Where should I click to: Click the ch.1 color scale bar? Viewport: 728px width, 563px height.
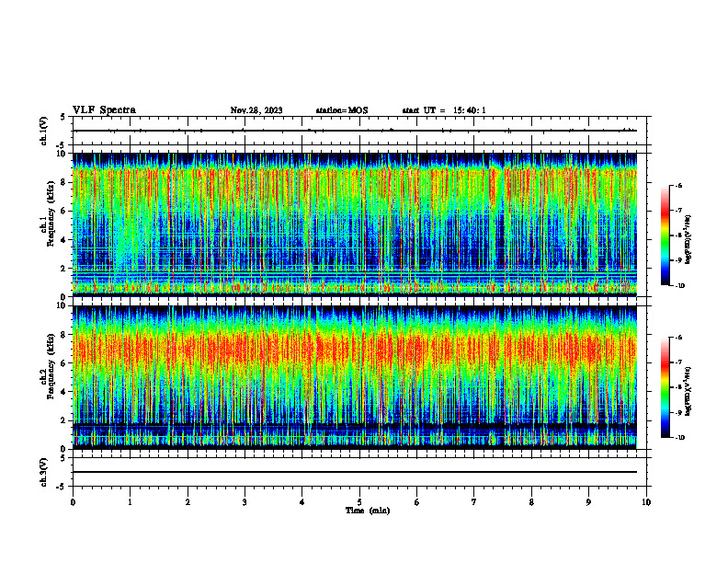(x=665, y=236)
